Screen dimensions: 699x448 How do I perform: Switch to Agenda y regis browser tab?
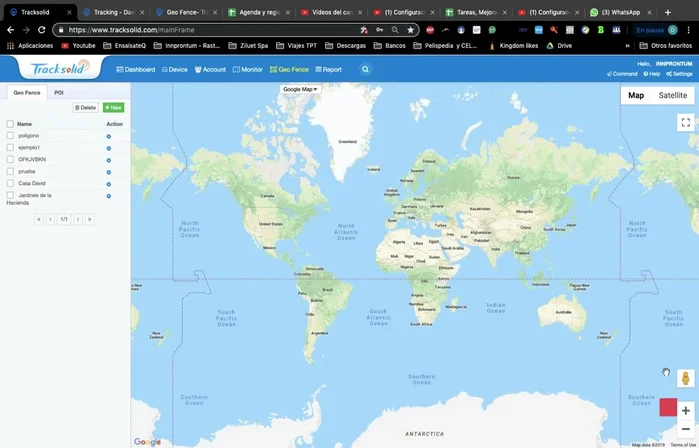coord(259,12)
